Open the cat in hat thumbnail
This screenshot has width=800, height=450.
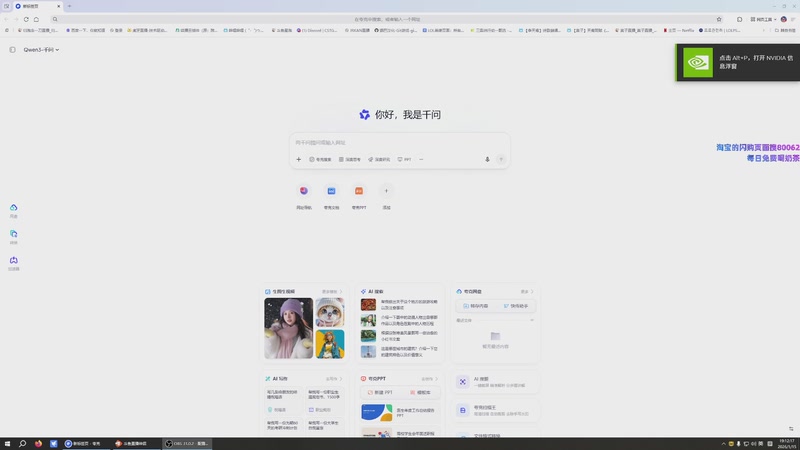click(330, 312)
